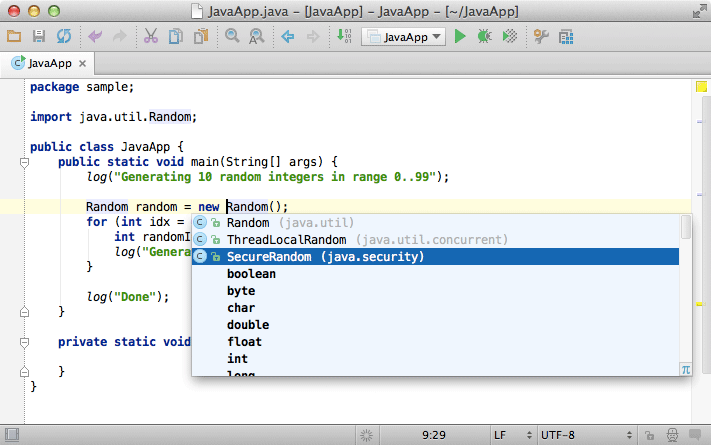
Task: Select the JavaApp editor tab
Action: 48,63
